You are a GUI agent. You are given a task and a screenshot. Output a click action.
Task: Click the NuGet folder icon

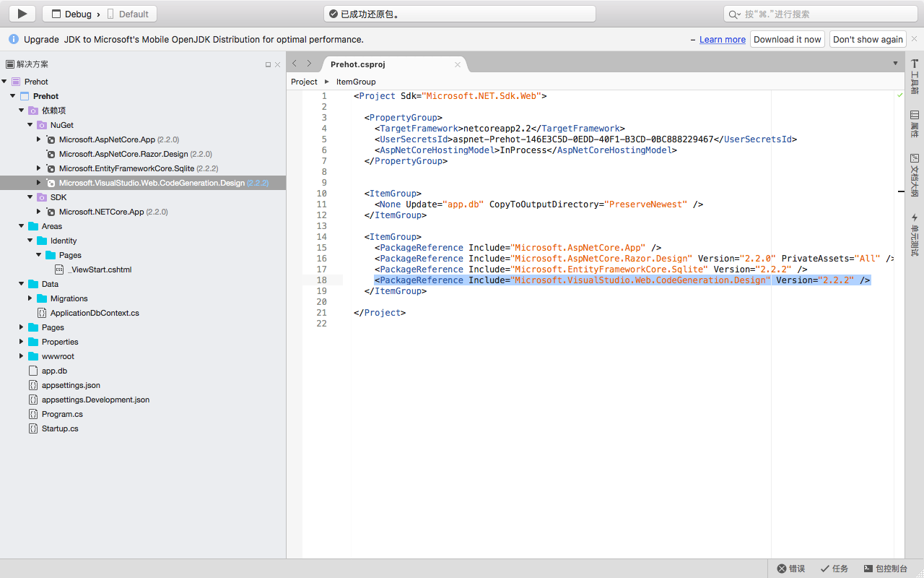coord(42,125)
